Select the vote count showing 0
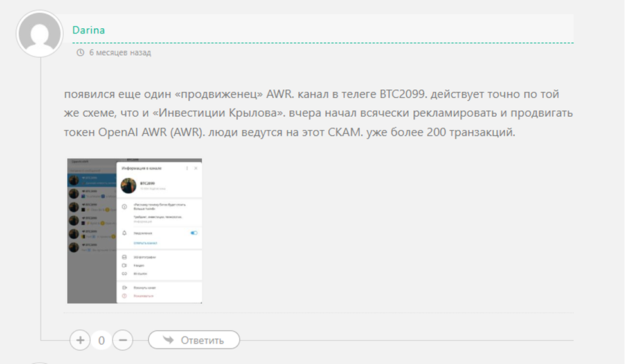 pos(102,340)
